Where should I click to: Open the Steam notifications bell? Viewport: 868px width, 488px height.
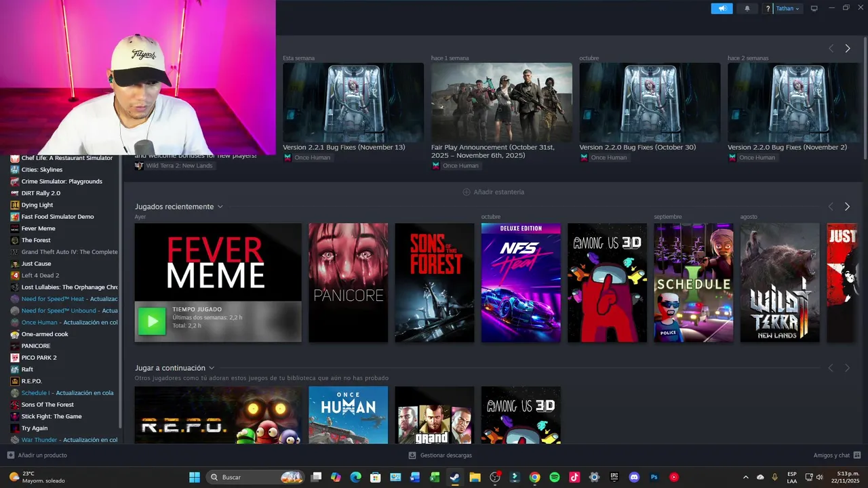[747, 8]
